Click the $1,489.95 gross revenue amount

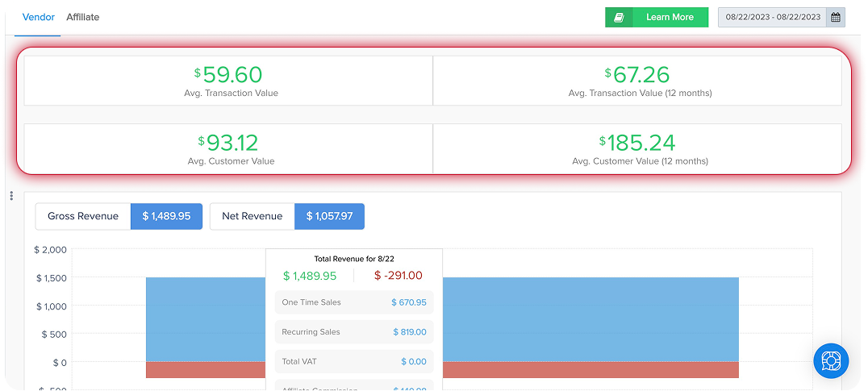click(x=166, y=216)
